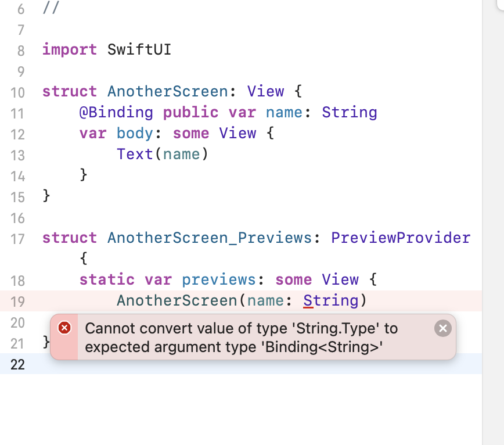This screenshot has width=504, height=445.
Task: Click the AnotherScreen_Previews struct name
Action: coord(210,238)
